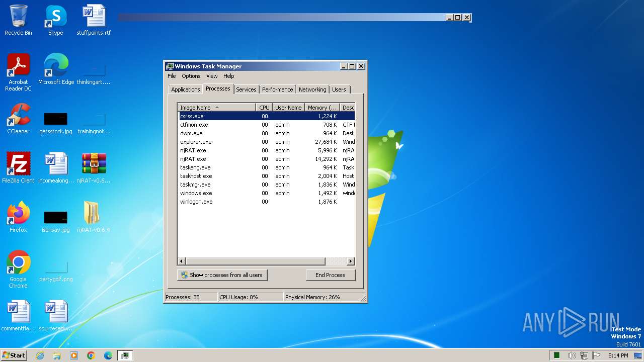Select the sourcesedu document icon
This screenshot has height=362, width=644.
point(56,316)
